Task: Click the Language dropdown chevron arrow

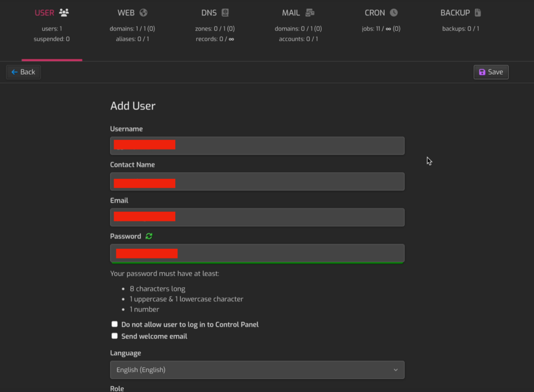Action: tap(395, 370)
